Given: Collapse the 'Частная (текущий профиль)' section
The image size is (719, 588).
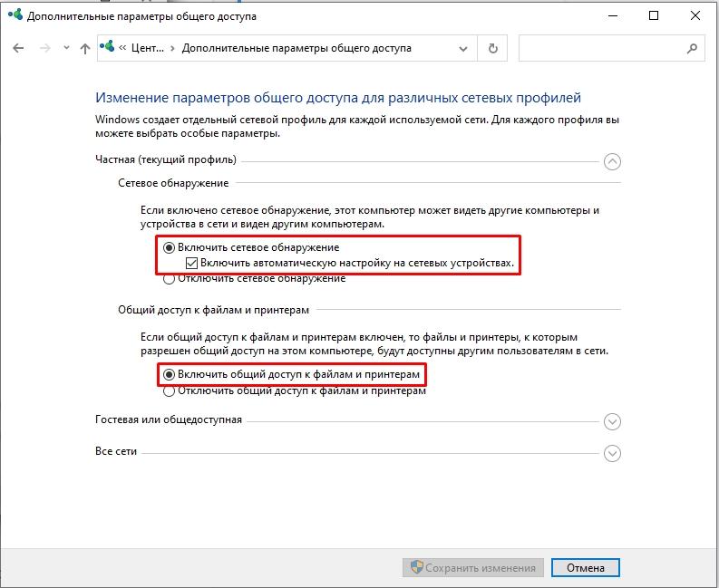Looking at the screenshot, I should 612,162.
